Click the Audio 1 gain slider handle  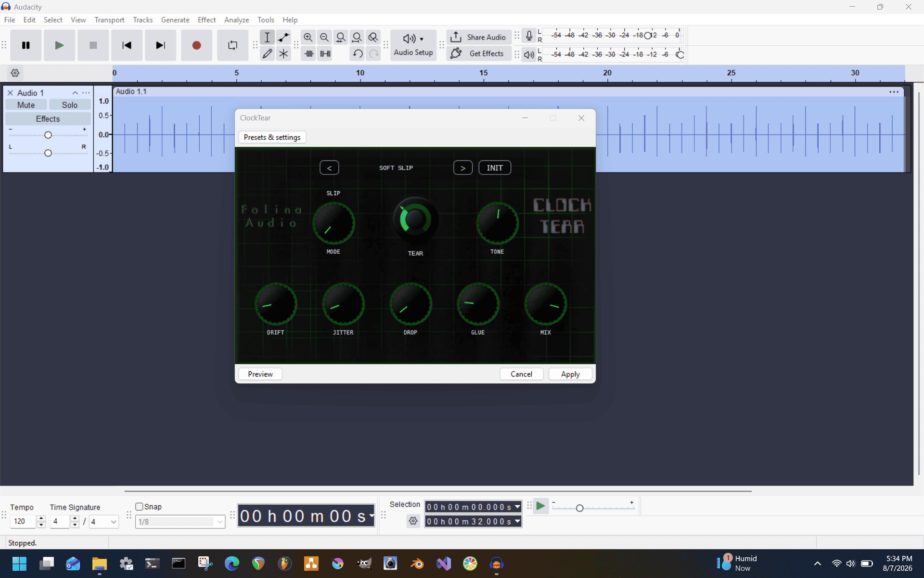click(48, 135)
